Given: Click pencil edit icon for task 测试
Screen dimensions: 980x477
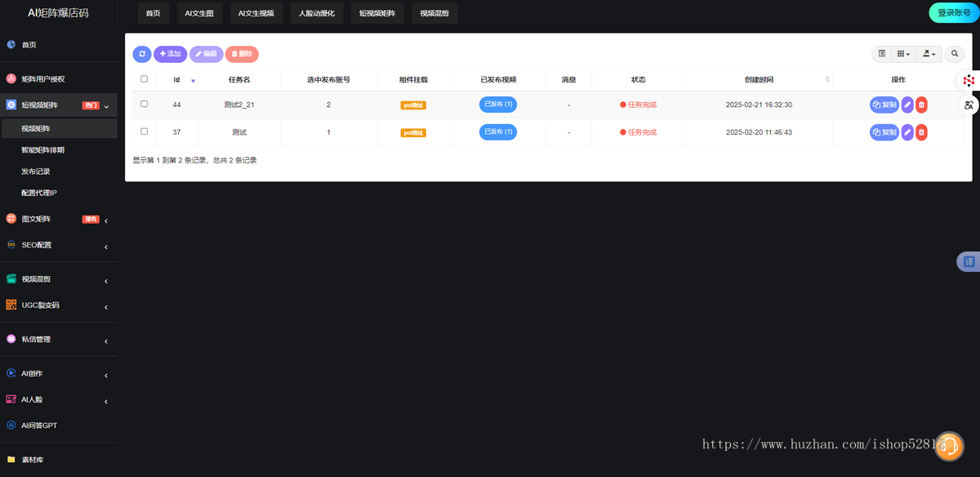Looking at the screenshot, I should (907, 132).
